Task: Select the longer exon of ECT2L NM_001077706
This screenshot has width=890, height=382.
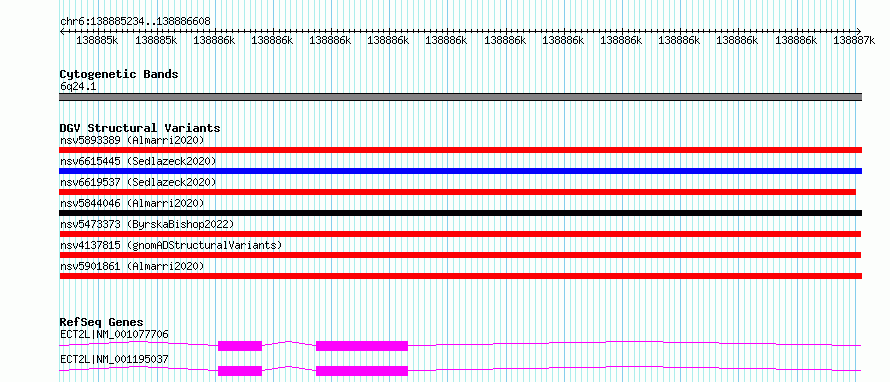Action: [362, 346]
